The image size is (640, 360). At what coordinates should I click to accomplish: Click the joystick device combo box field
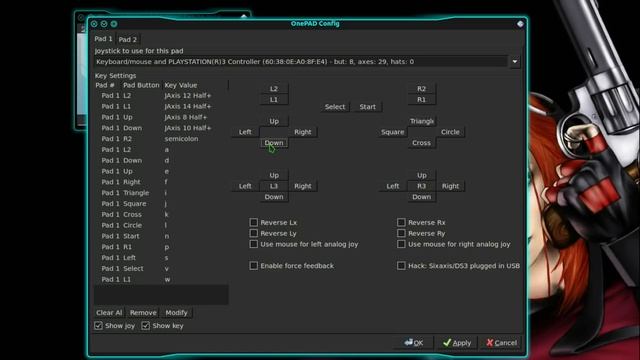point(301,62)
